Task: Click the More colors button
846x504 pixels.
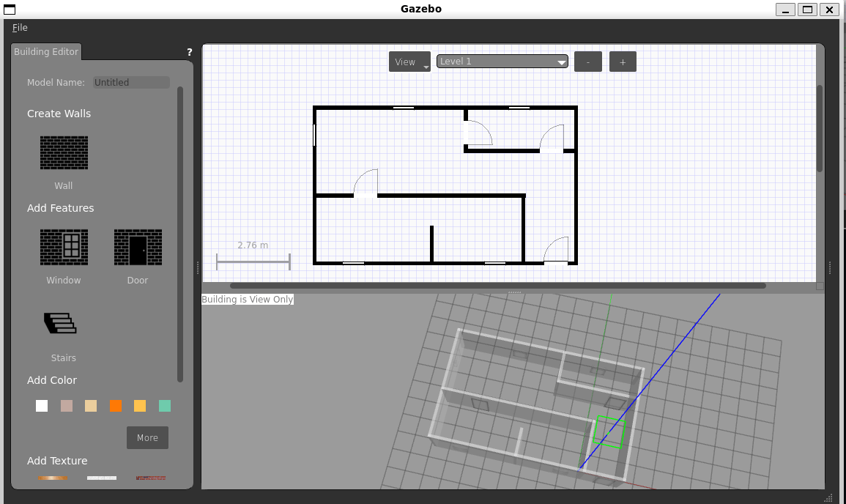Action: pyautogui.click(x=147, y=438)
